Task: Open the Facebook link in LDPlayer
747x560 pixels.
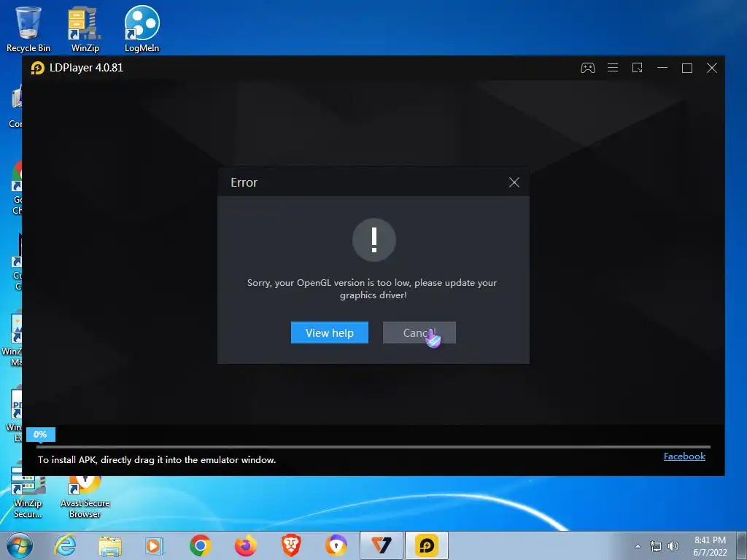Action: [x=684, y=456]
